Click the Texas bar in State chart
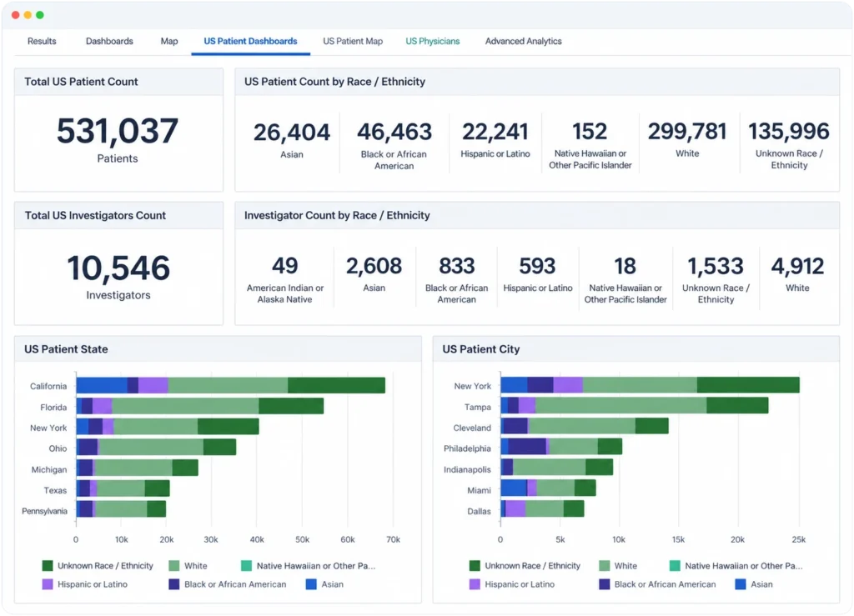Screen dimensions: 854x616 (123, 488)
